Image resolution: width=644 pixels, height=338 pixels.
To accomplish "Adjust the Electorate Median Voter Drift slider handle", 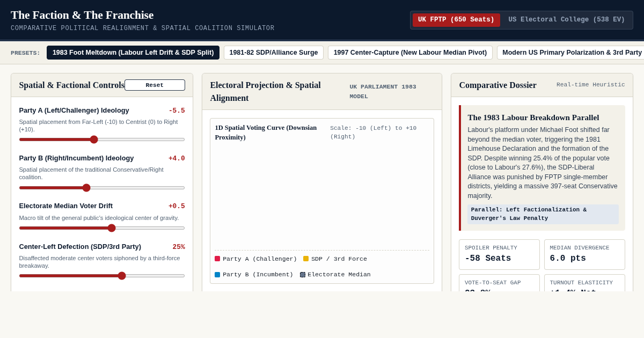I will pyautogui.click(x=112, y=228).
